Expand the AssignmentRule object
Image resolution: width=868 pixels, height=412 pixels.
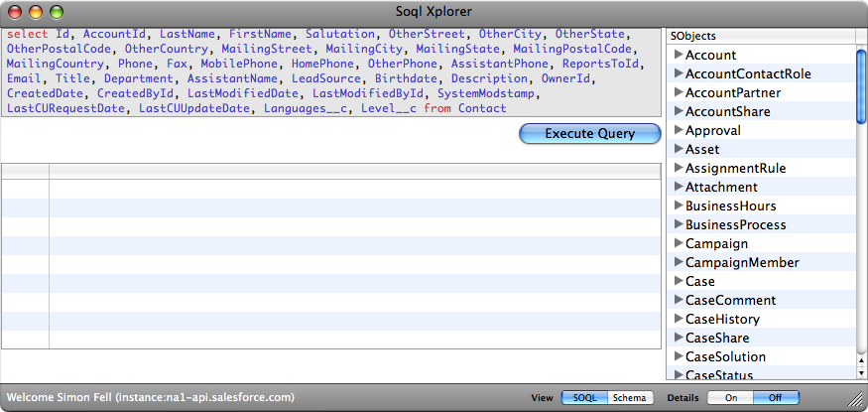coord(679,167)
